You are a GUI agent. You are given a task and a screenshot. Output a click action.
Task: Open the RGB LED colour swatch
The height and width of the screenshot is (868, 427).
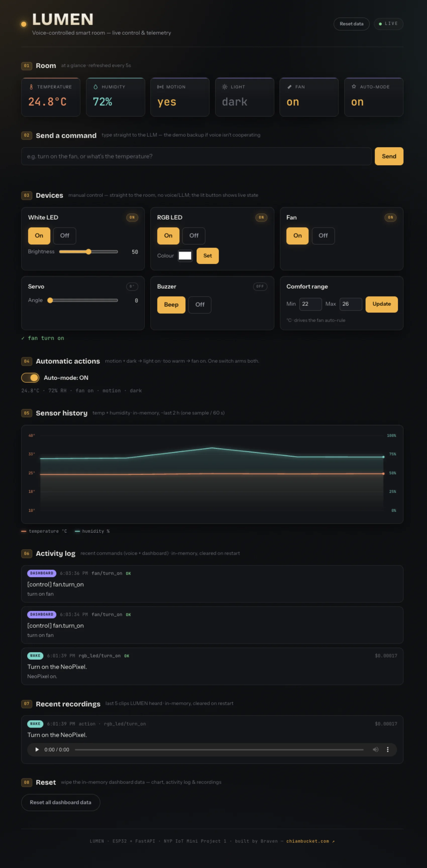point(185,256)
